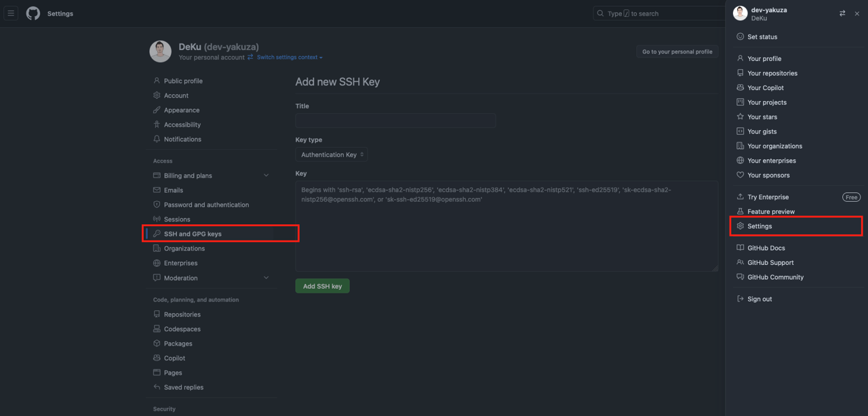
Task: Click the dev-yakuza avatar in top right
Action: point(739,13)
